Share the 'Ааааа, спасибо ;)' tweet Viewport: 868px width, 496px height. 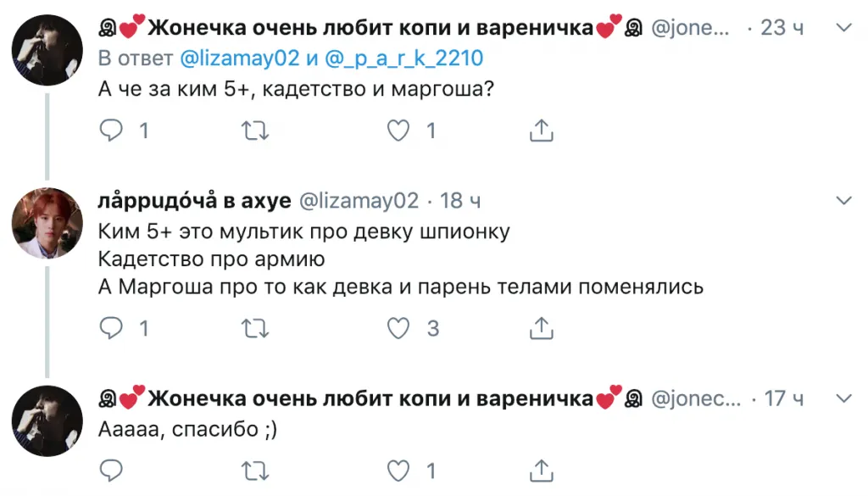coord(541,470)
